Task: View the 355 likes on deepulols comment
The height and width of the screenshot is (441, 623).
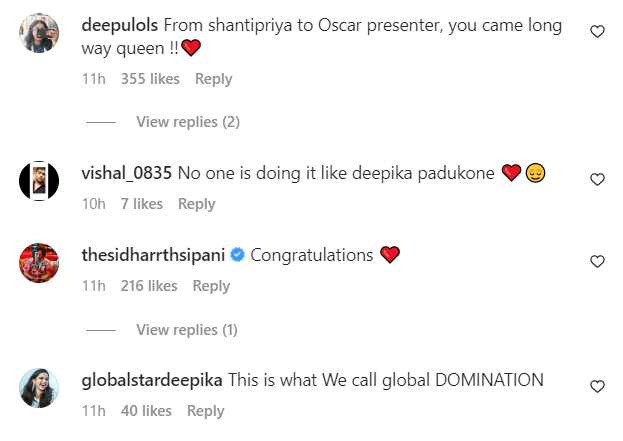Action: [x=150, y=79]
